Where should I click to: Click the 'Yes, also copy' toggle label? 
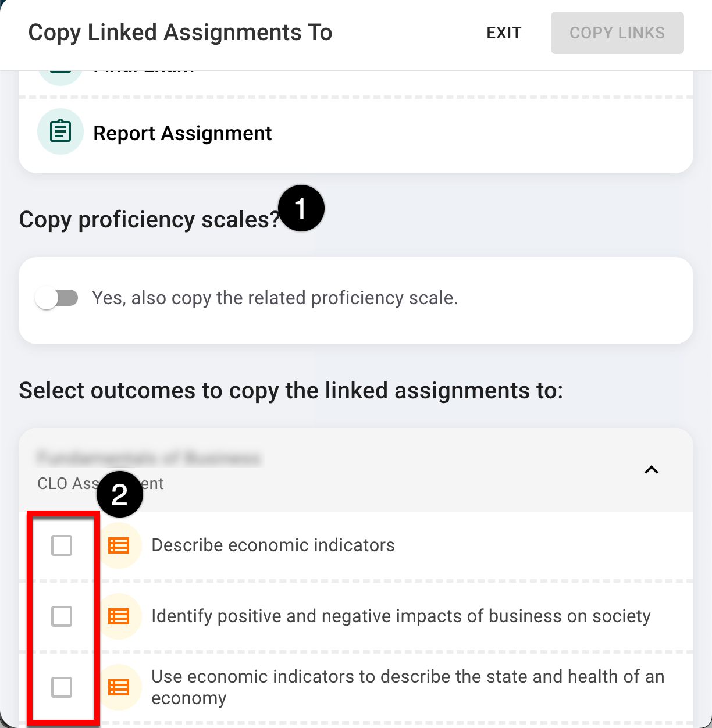click(275, 298)
